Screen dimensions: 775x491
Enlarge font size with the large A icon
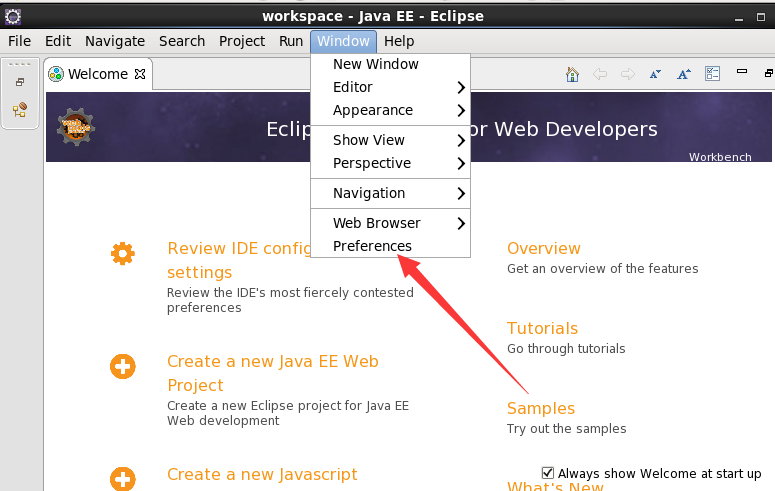pos(684,74)
